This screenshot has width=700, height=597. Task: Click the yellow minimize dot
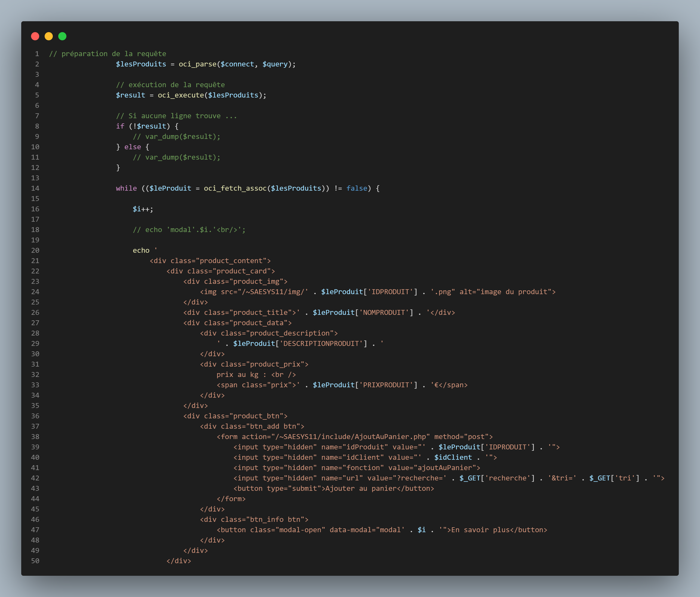(x=49, y=36)
